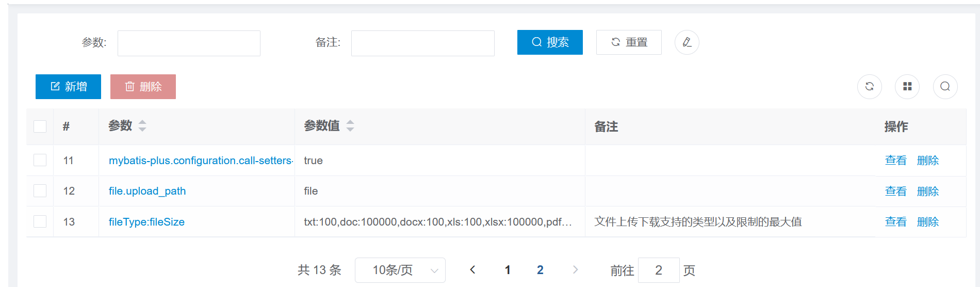Check the row 12 checkbox
980x287 pixels.
tap(40, 191)
